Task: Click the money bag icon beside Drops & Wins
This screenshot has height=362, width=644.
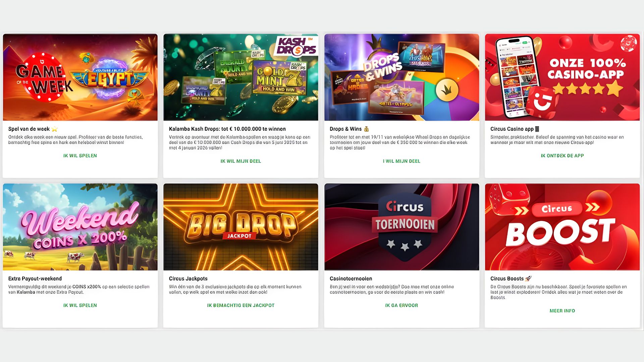Action: 366,129
